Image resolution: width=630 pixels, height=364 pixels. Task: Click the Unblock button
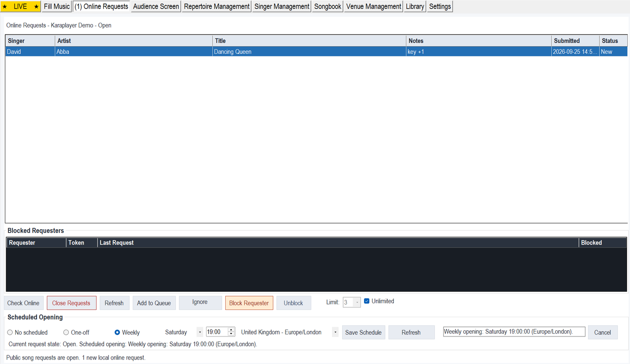pyautogui.click(x=294, y=303)
